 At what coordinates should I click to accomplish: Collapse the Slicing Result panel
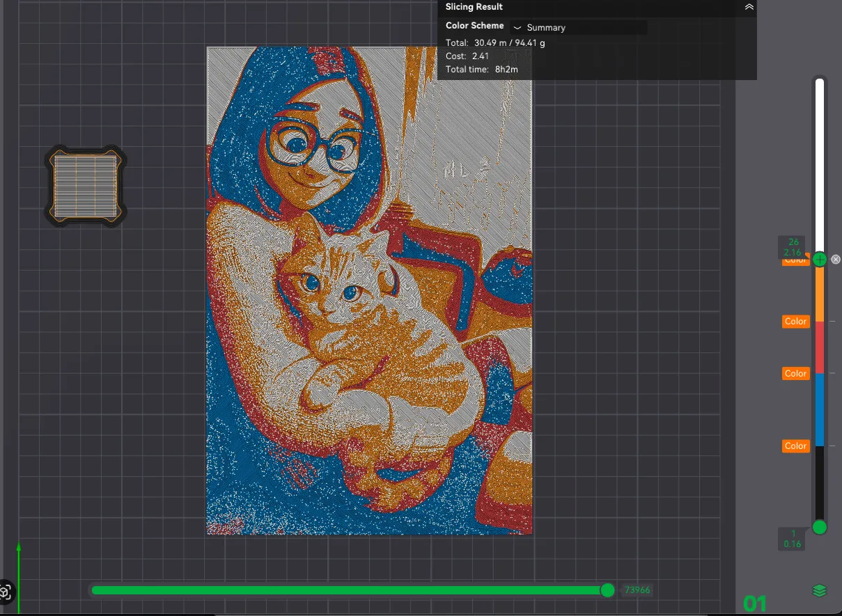tap(749, 7)
